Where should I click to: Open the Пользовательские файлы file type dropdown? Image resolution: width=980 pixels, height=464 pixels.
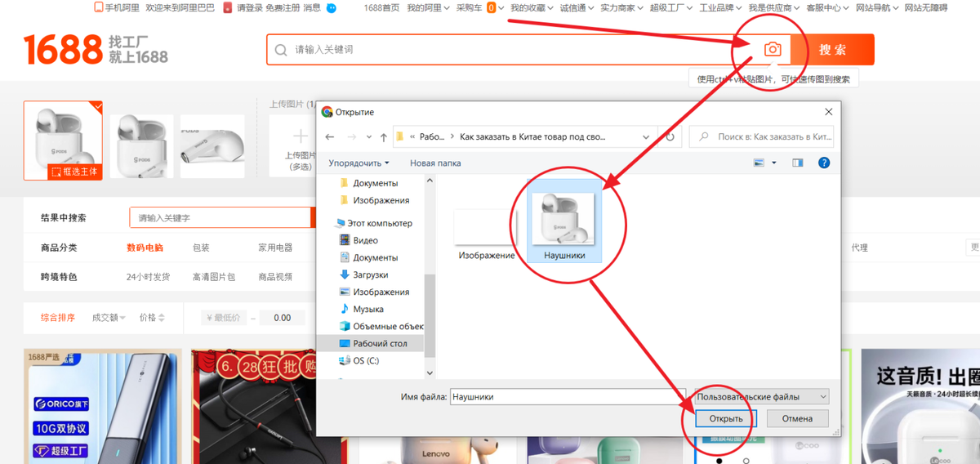pyautogui.click(x=761, y=396)
